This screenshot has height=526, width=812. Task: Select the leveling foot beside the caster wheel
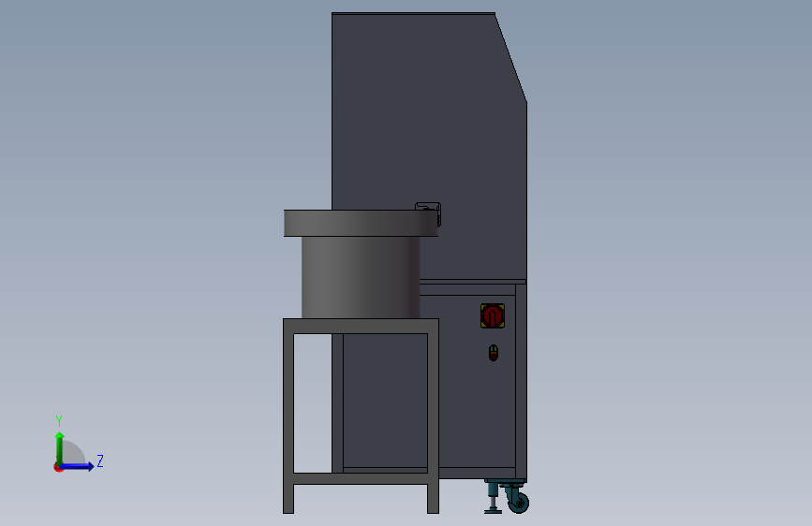coord(493,497)
